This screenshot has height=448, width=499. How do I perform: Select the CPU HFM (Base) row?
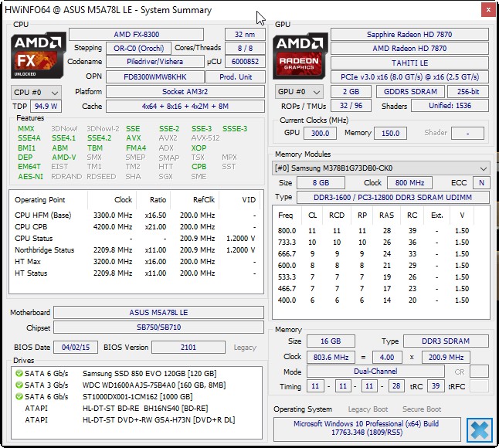click(x=135, y=216)
